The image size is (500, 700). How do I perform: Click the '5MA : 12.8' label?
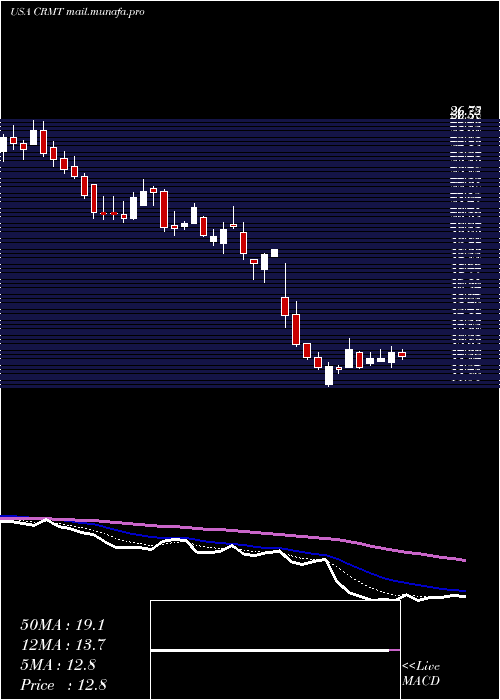[x=58, y=665]
